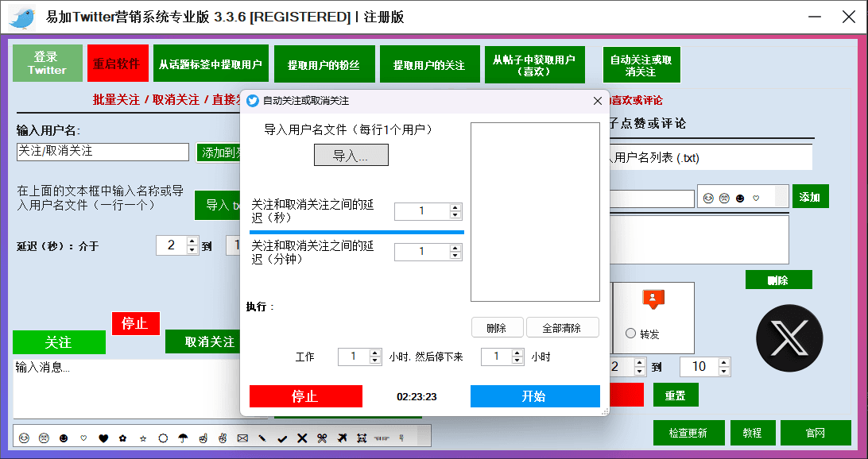This screenshot has width=868, height=459.
Task: Click the round X logo
Action: 789,337
